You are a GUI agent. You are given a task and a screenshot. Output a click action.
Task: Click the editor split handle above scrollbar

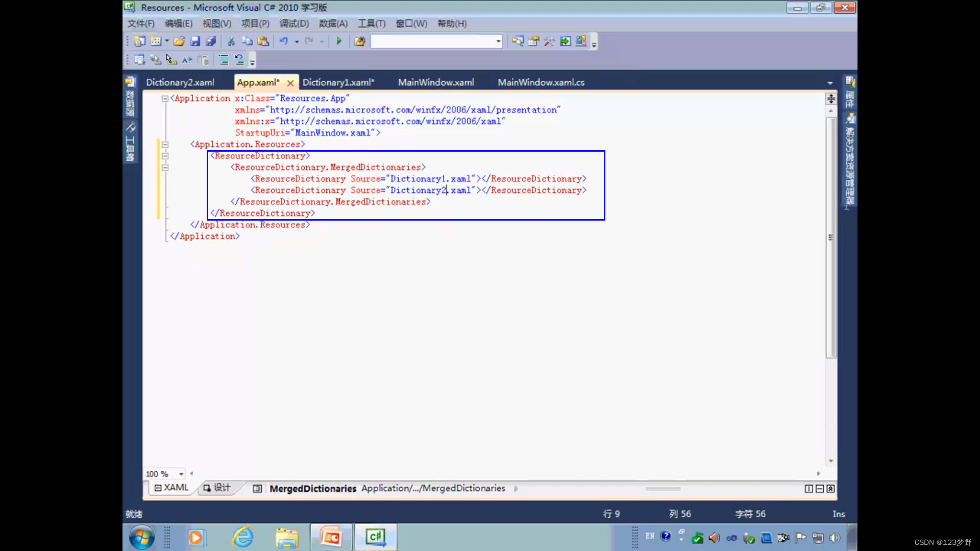tap(831, 99)
